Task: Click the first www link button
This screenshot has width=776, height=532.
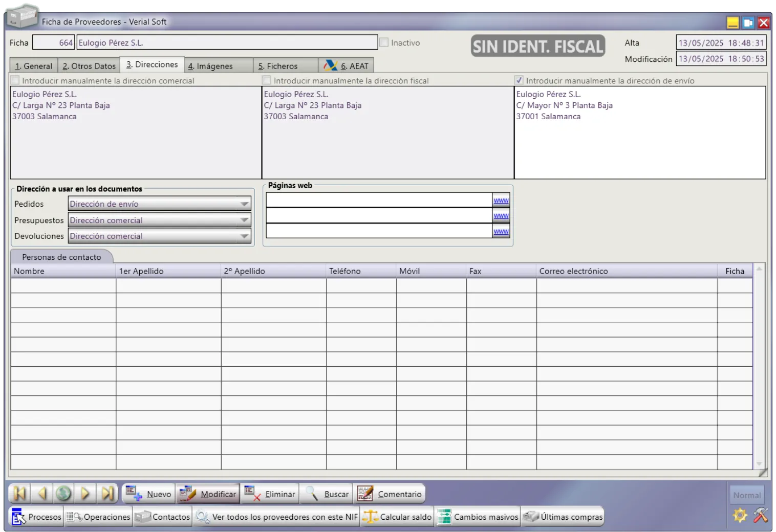Action: click(x=501, y=201)
